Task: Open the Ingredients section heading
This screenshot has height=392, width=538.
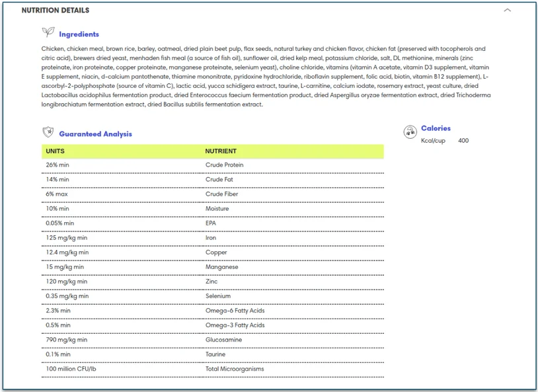Action: [79, 34]
